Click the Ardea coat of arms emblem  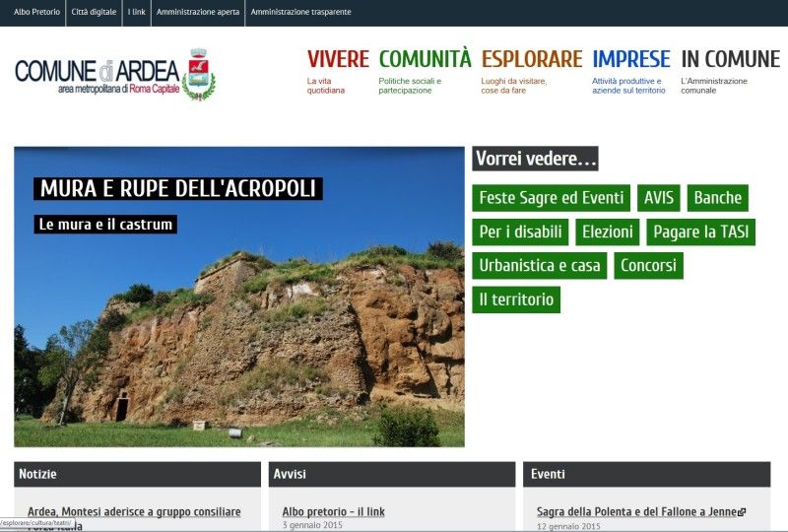199,75
